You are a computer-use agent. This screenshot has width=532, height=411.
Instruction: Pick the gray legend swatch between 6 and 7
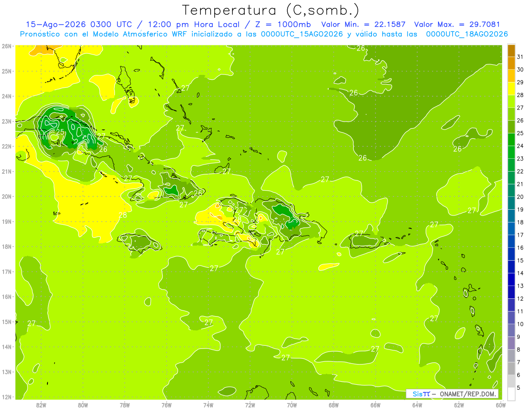click(511, 369)
